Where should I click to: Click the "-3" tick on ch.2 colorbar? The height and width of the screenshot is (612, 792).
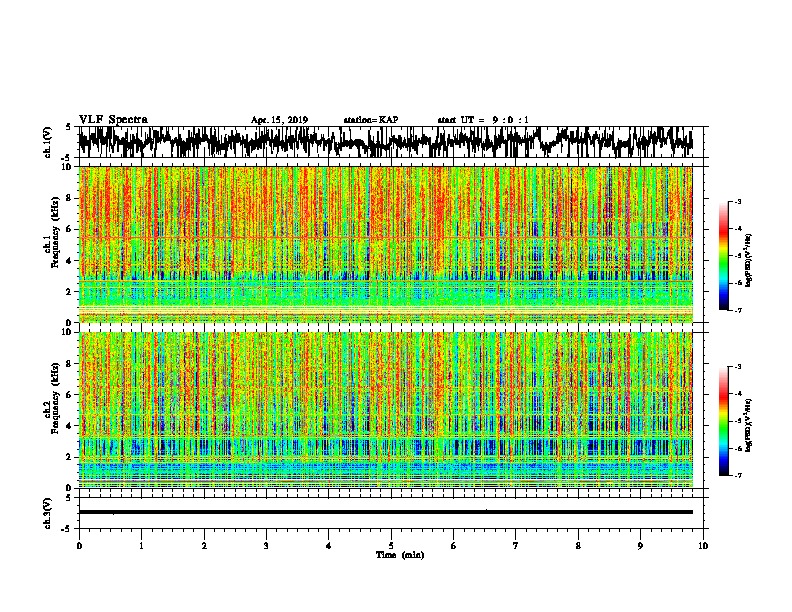pyautogui.click(x=738, y=367)
